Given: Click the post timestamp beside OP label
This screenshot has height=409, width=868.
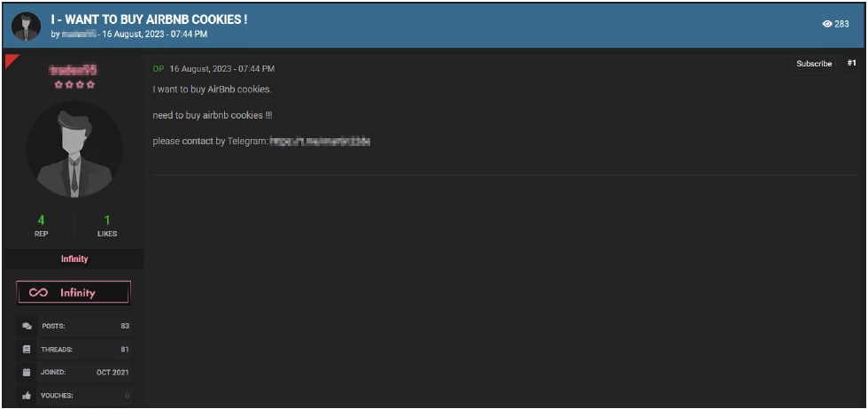Looking at the screenshot, I should point(221,68).
